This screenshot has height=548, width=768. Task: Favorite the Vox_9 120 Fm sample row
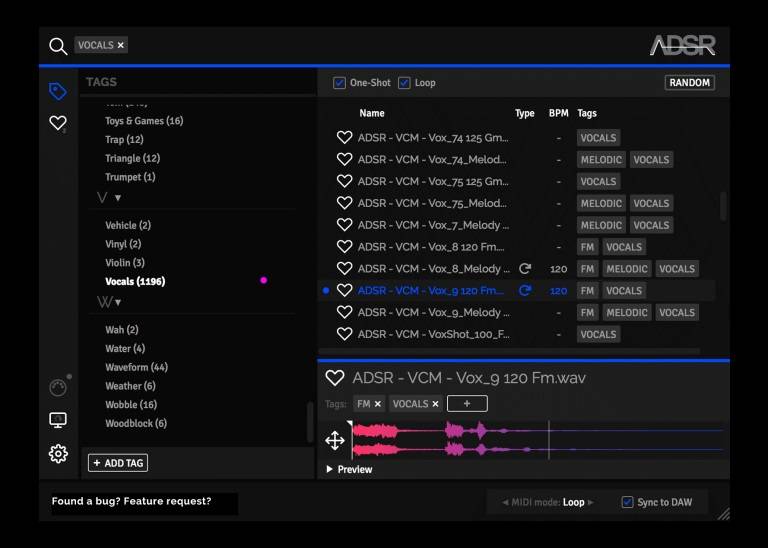coord(344,291)
